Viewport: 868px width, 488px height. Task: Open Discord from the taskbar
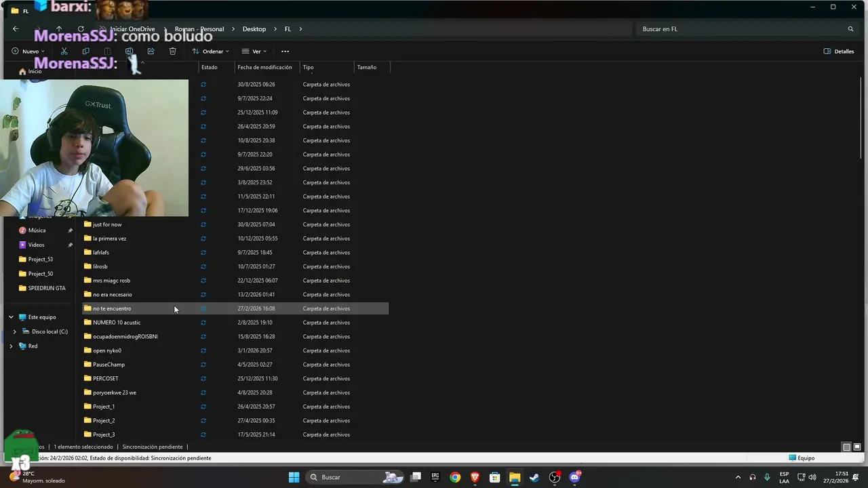[575, 477]
